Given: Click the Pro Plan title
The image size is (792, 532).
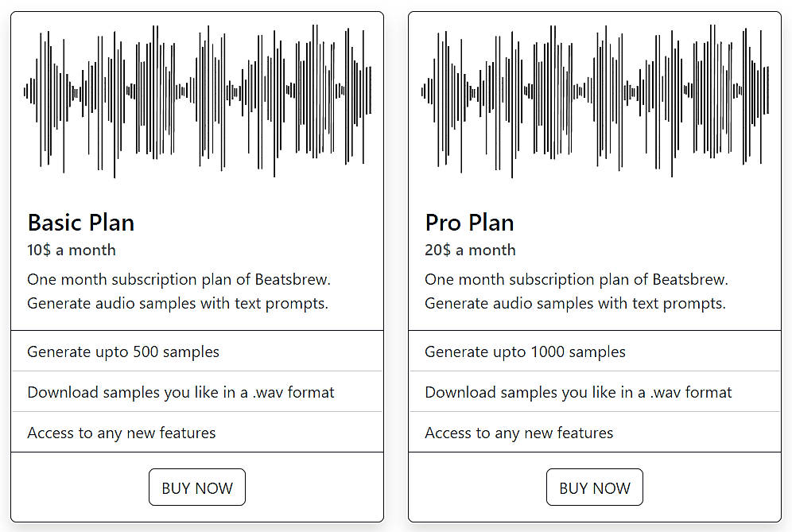Looking at the screenshot, I should (x=469, y=223).
